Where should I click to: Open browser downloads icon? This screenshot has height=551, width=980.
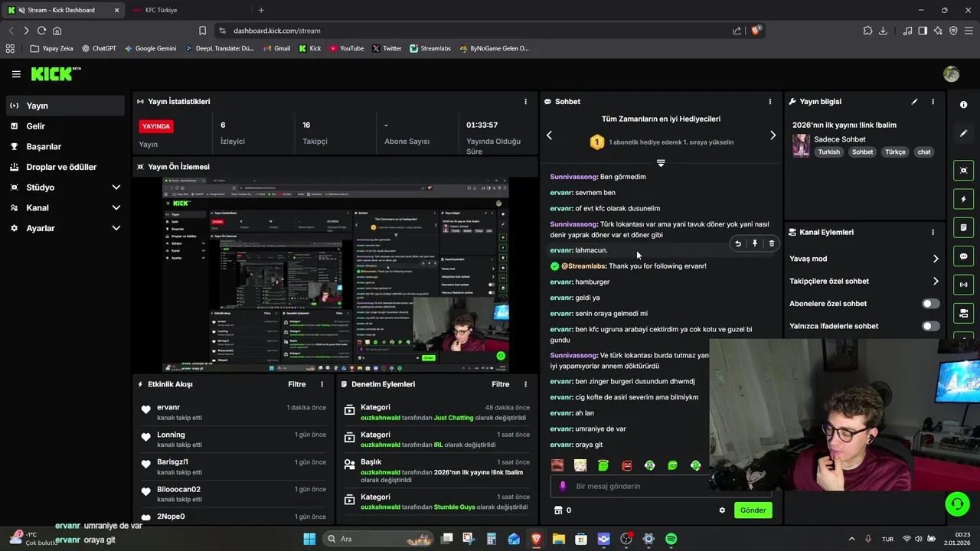[883, 31]
